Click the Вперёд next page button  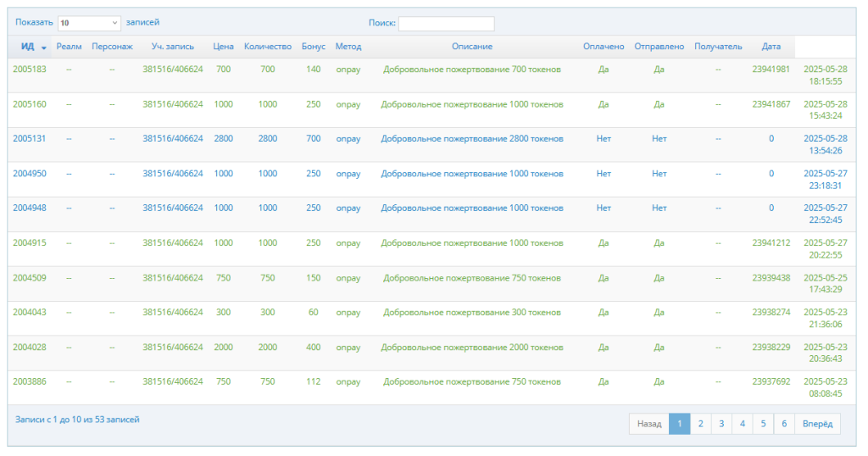pos(817,424)
